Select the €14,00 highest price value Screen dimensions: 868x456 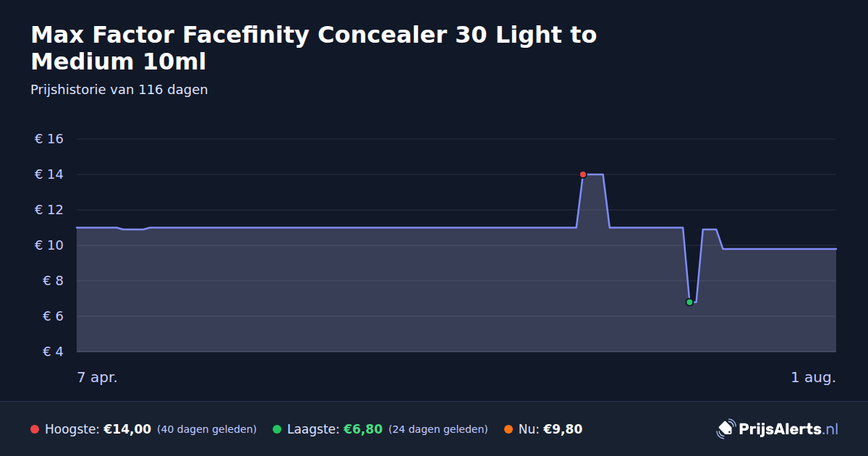coord(127,429)
